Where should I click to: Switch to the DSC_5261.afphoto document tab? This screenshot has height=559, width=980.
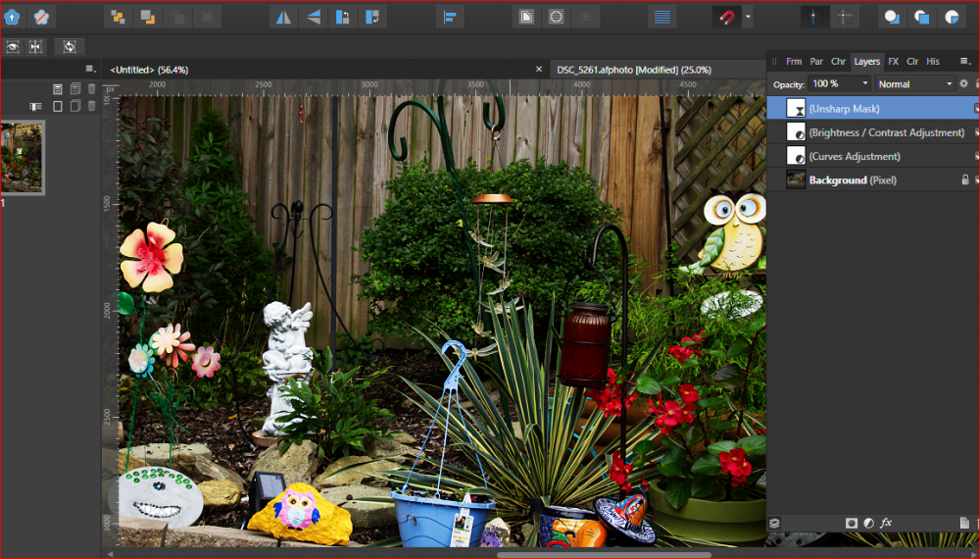(x=633, y=70)
